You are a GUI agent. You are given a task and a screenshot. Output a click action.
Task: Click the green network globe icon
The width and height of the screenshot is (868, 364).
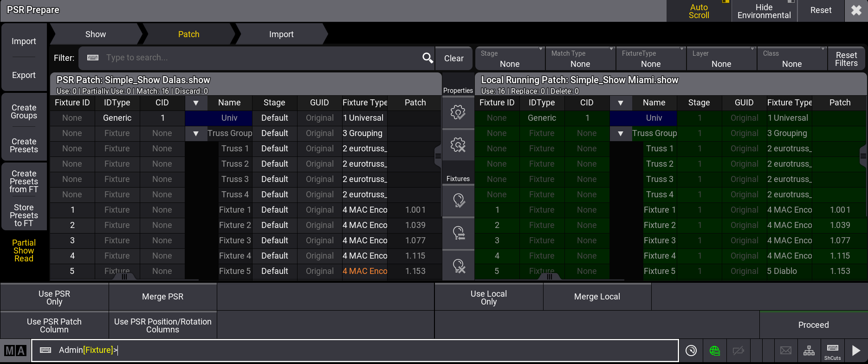715,351
